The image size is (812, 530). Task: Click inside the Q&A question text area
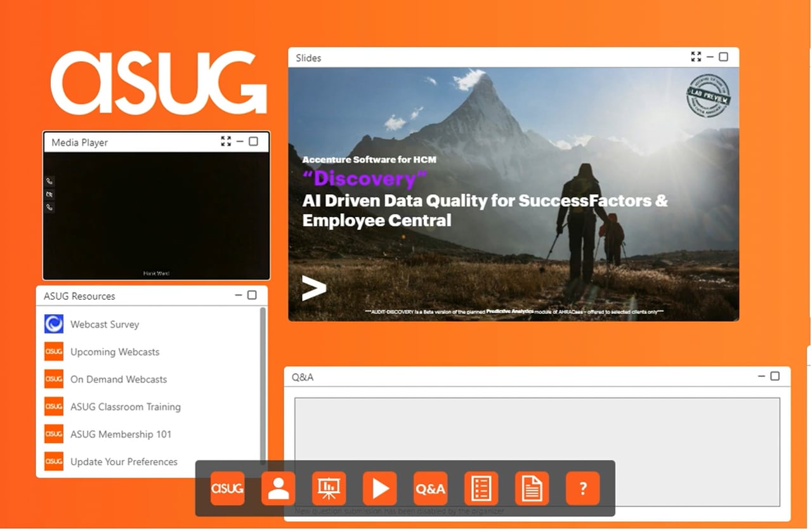(537, 451)
